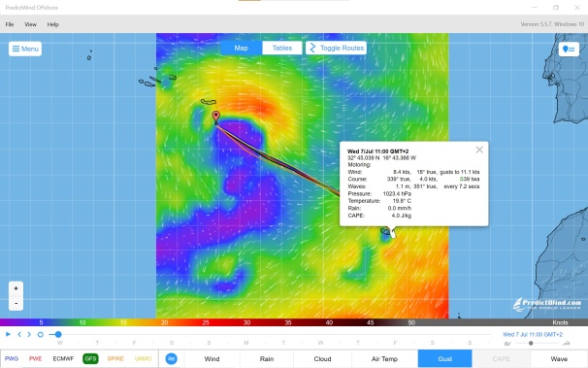Switch to the Tables tab
588x368 pixels.
(x=282, y=48)
